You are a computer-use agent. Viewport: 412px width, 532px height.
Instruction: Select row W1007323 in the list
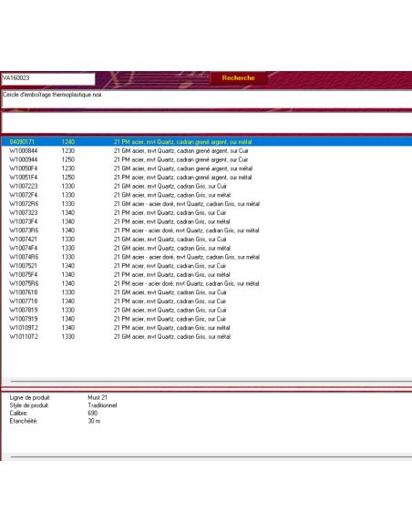(x=207, y=212)
